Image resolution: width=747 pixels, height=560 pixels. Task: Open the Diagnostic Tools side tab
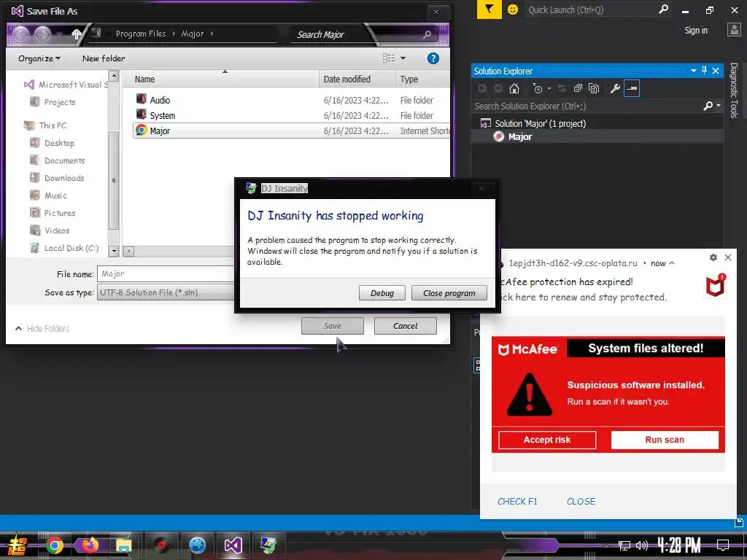coord(734,90)
